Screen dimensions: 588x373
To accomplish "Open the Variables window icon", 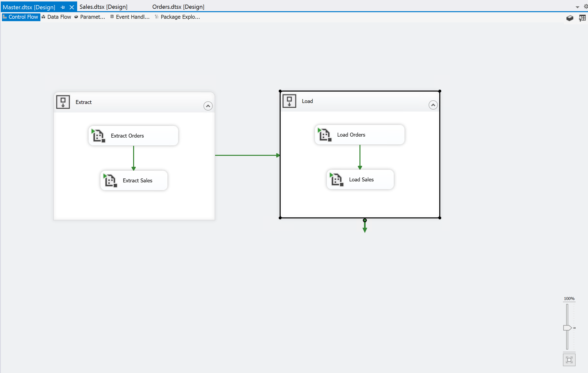I will pos(582,18).
